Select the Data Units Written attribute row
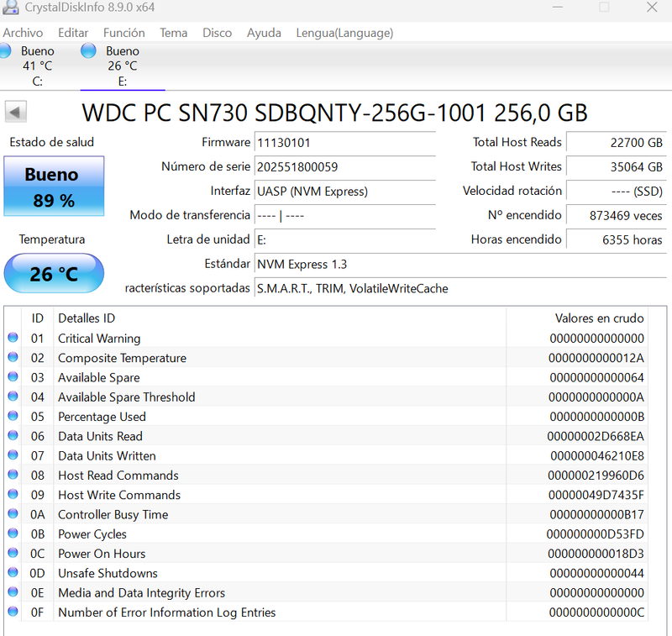Viewport: 672px width, 636px height. point(326,455)
